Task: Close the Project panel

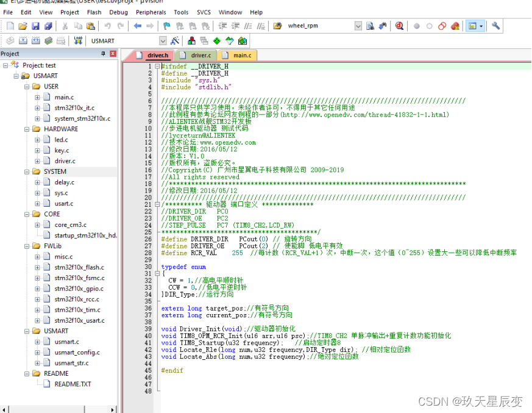Action: [x=112, y=54]
